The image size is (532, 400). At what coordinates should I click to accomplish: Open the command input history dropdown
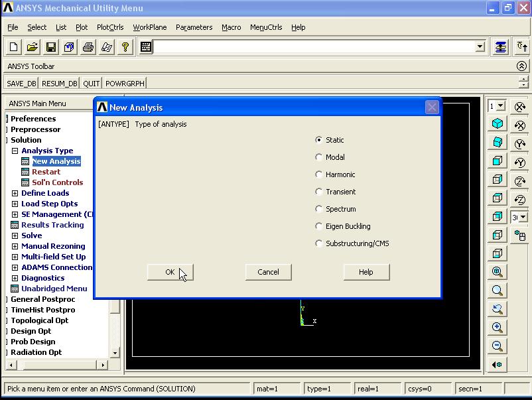(x=480, y=47)
